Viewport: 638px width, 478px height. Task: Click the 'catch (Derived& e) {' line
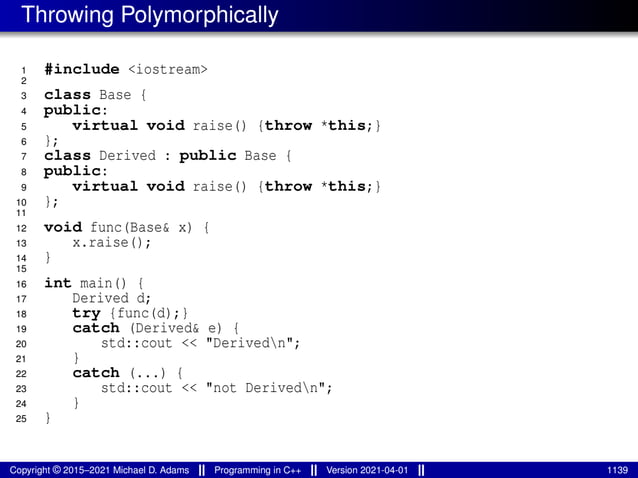156,328
